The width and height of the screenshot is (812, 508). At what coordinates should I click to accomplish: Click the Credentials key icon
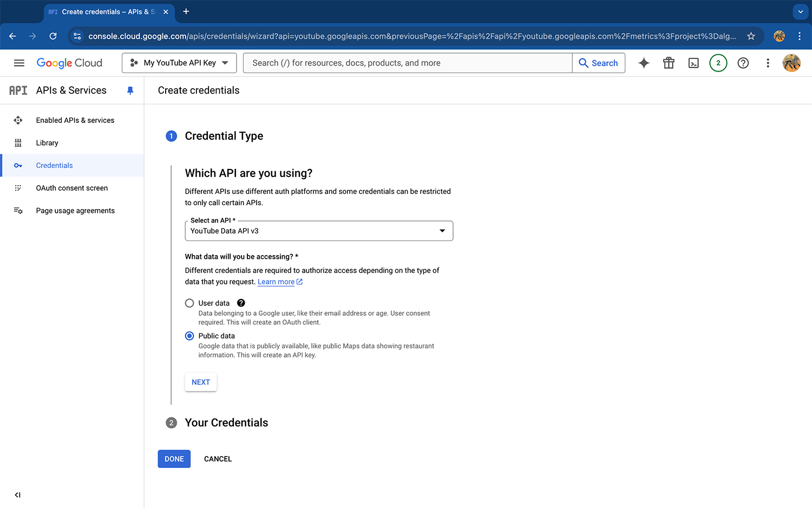point(18,165)
